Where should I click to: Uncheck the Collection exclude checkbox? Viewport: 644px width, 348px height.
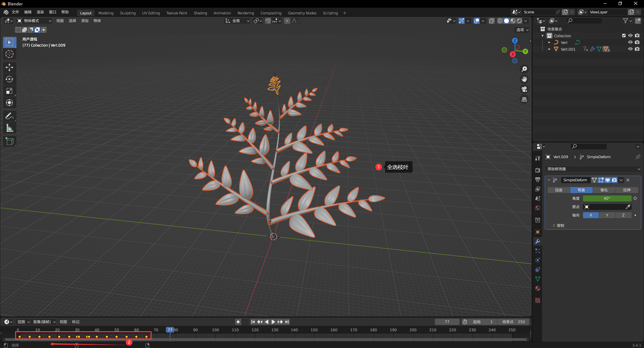point(624,36)
